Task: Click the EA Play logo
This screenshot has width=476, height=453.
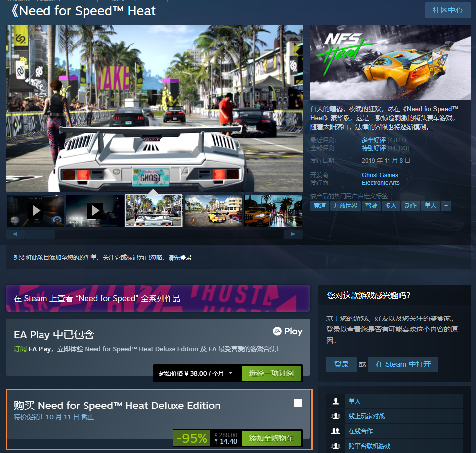Action: [288, 331]
